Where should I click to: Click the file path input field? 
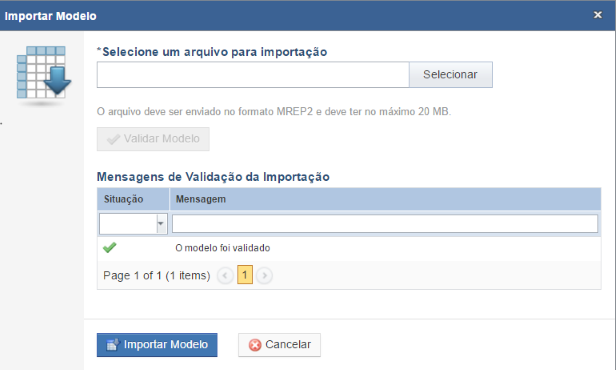point(253,75)
